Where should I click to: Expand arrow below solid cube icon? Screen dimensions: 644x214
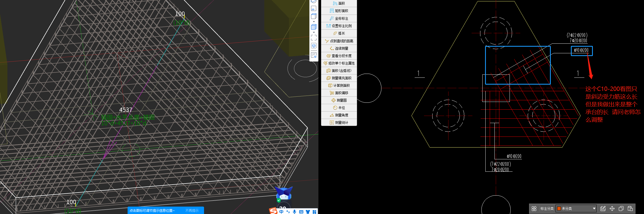tap(314, 32)
